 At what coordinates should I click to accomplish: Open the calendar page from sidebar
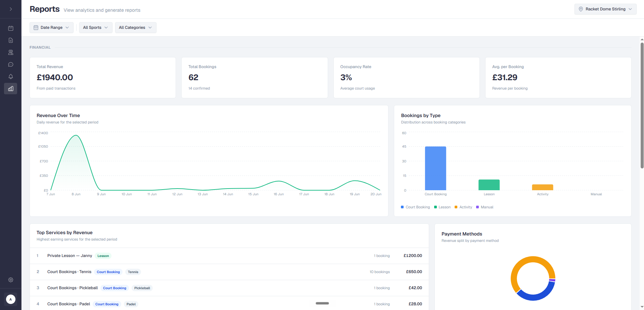[11, 28]
